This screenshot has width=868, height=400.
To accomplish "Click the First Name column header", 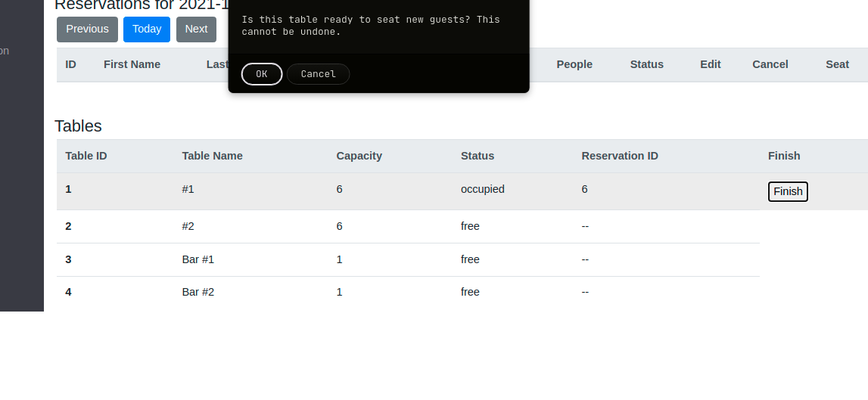I will [132, 65].
